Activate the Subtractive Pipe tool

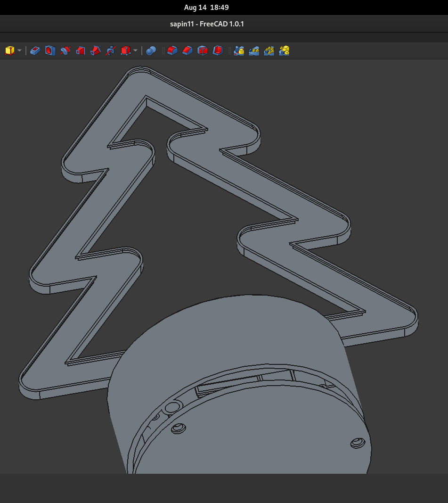tap(96, 51)
